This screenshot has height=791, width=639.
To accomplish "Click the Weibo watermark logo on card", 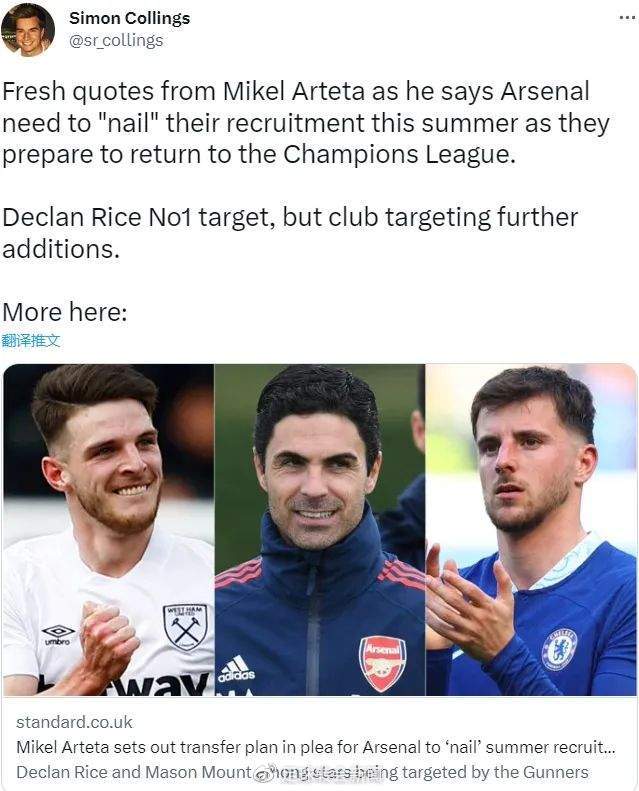I will [x=265, y=773].
